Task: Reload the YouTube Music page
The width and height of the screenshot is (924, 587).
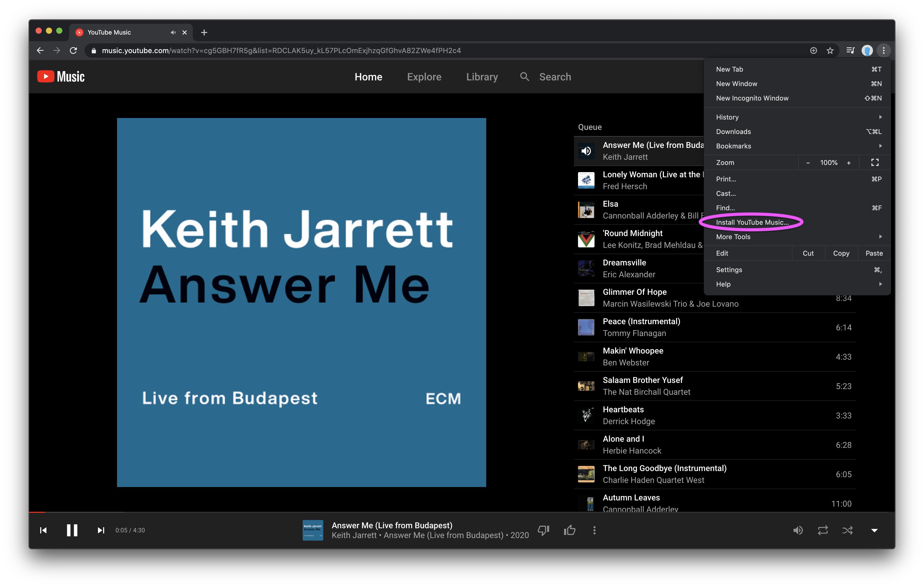Action: (73, 51)
